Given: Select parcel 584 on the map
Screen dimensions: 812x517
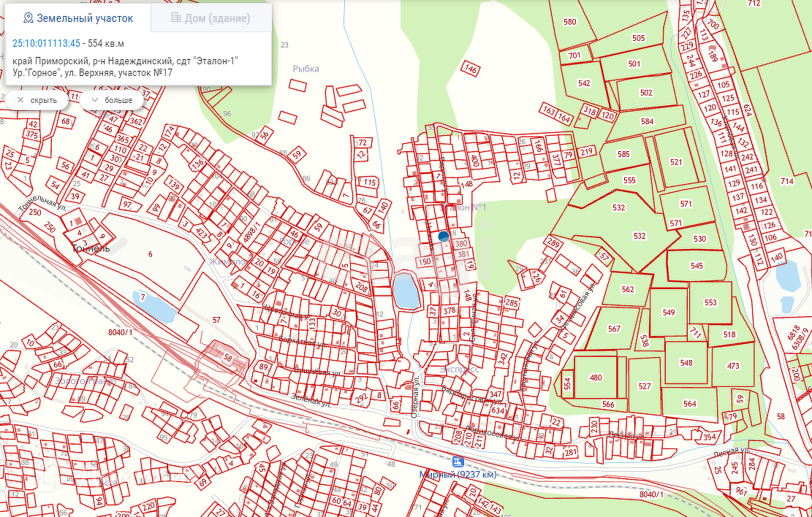Looking at the screenshot, I should (648, 121).
